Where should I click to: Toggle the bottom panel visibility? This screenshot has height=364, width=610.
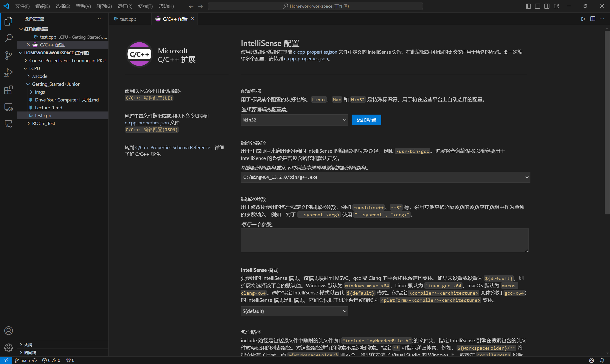point(537,6)
